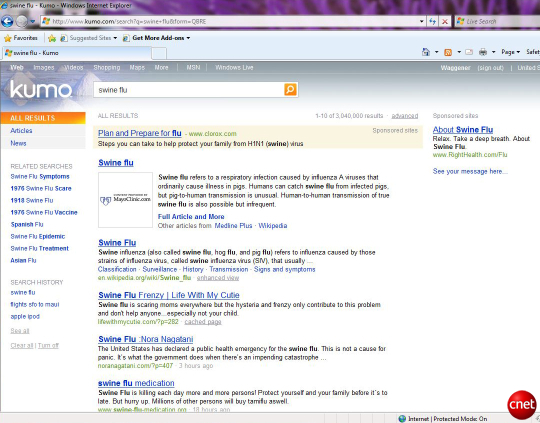Screen dimensions: 540x423
Task: Click Clear all search history link
Action: (22, 345)
